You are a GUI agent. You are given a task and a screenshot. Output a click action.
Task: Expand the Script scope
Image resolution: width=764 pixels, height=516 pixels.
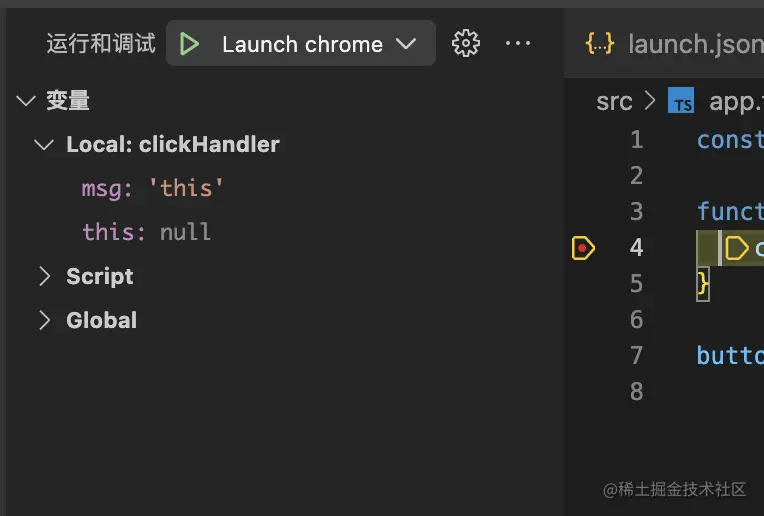pos(44,276)
